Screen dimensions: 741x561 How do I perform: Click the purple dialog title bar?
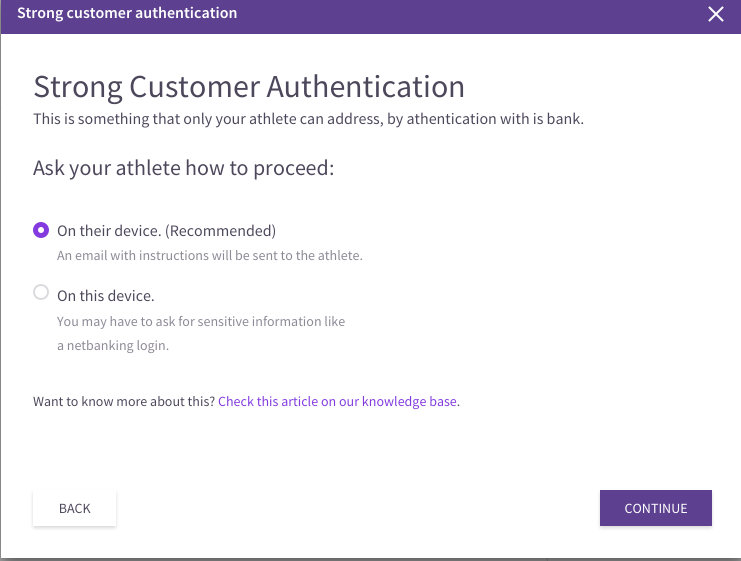370,17
